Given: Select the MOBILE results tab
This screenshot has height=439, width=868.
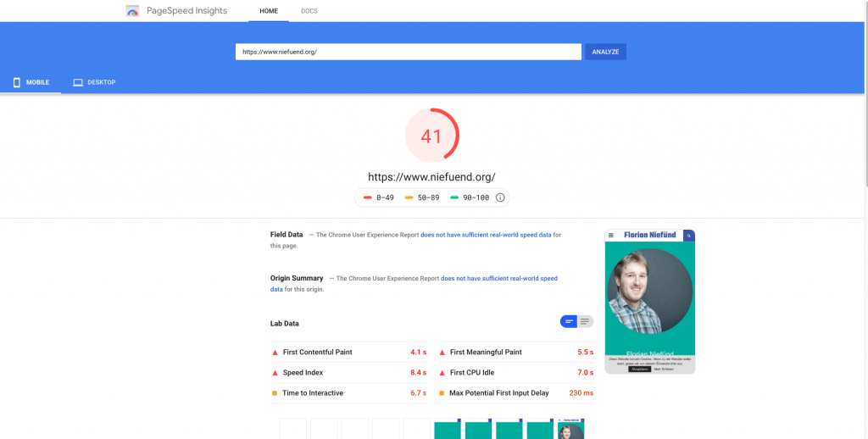Looking at the screenshot, I should 31,82.
